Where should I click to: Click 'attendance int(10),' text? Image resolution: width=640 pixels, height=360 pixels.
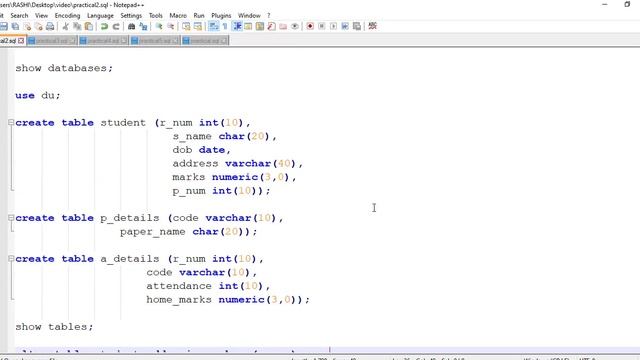coord(208,286)
